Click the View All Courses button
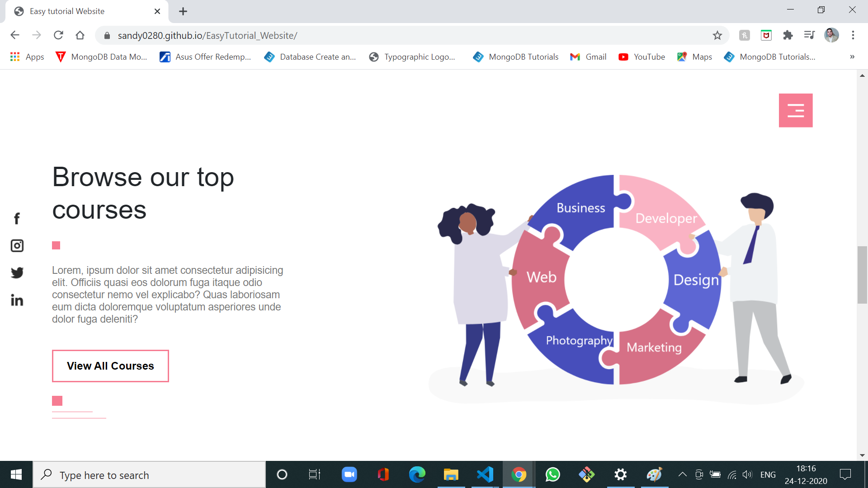 (x=110, y=366)
